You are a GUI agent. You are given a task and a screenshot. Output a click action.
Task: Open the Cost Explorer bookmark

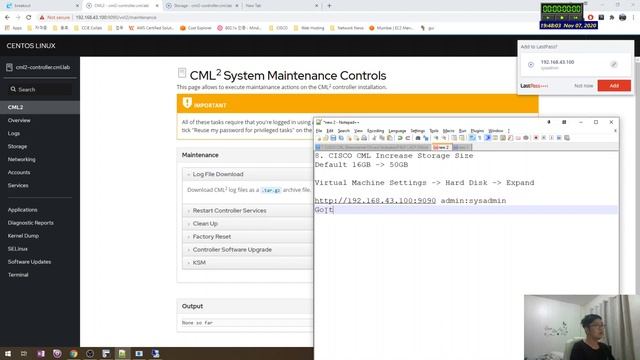click(x=196, y=28)
